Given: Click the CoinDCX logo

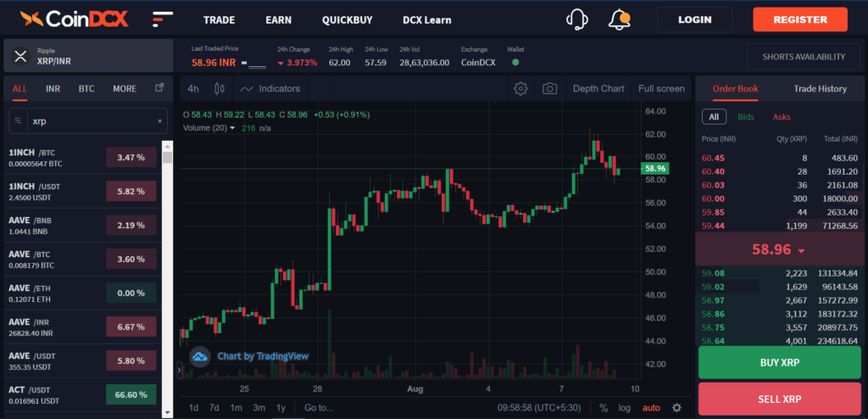Looking at the screenshot, I should (x=75, y=20).
